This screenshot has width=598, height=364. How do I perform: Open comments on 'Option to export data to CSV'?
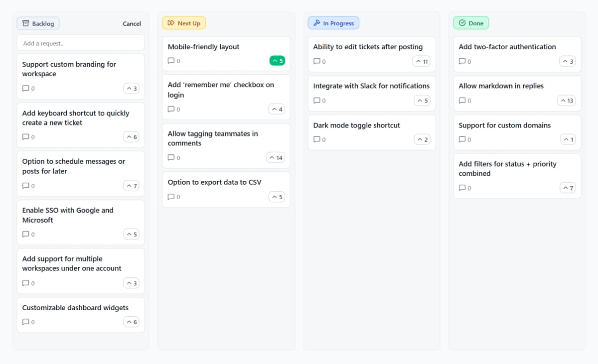(170, 197)
